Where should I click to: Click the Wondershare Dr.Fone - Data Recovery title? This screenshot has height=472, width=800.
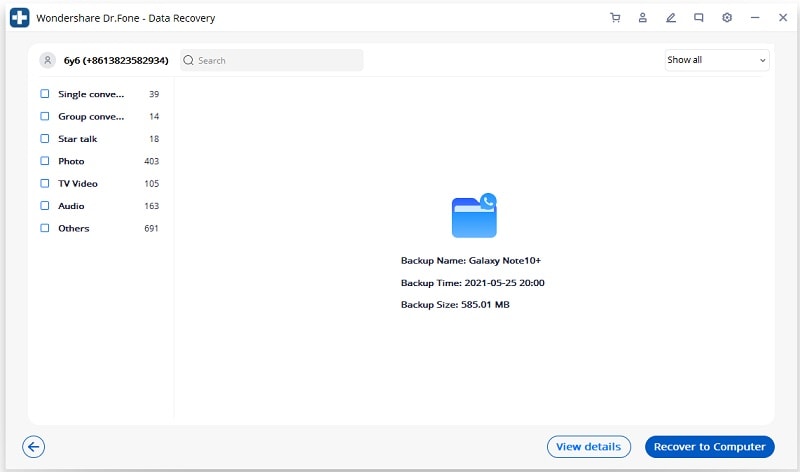[126, 18]
